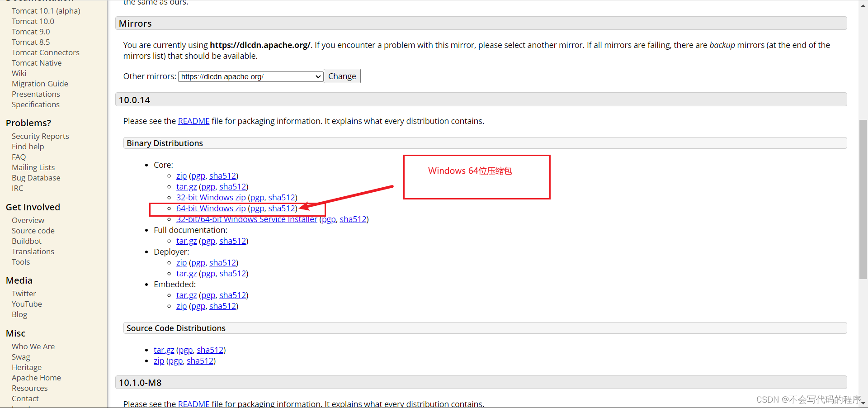Open the Apache Home link
Screen dimensions: 868x408
click(36, 378)
